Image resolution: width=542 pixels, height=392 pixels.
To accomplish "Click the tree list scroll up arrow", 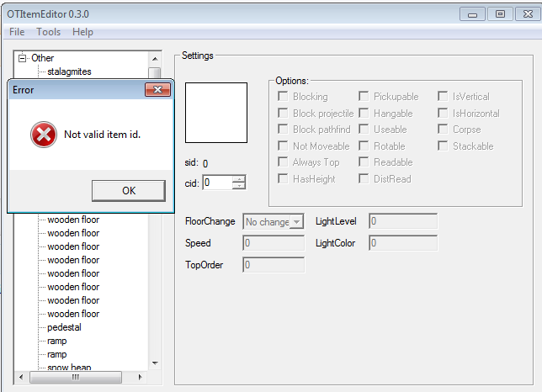I will coord(155,59).
